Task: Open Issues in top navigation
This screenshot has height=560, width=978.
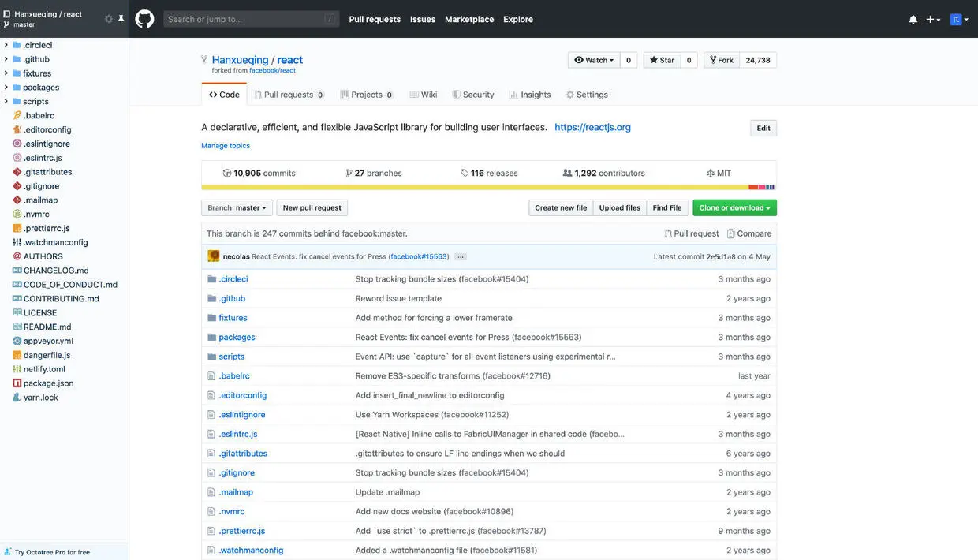Action: pyautogui.click(x=423, y=19)
